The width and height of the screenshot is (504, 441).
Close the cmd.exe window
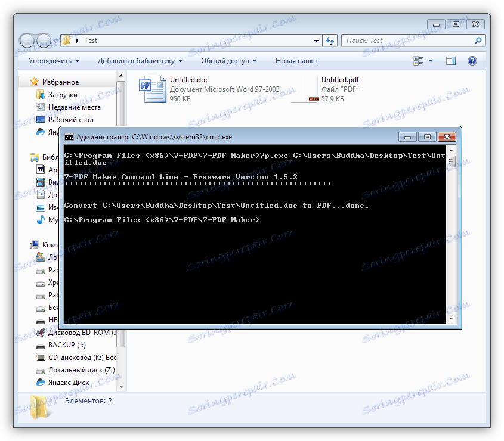point(447,137)
